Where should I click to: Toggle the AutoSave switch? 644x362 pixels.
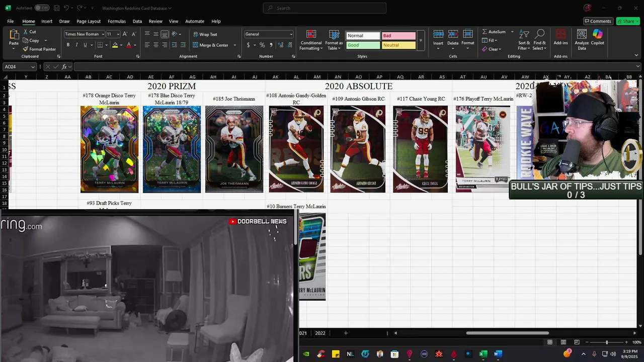41,8
